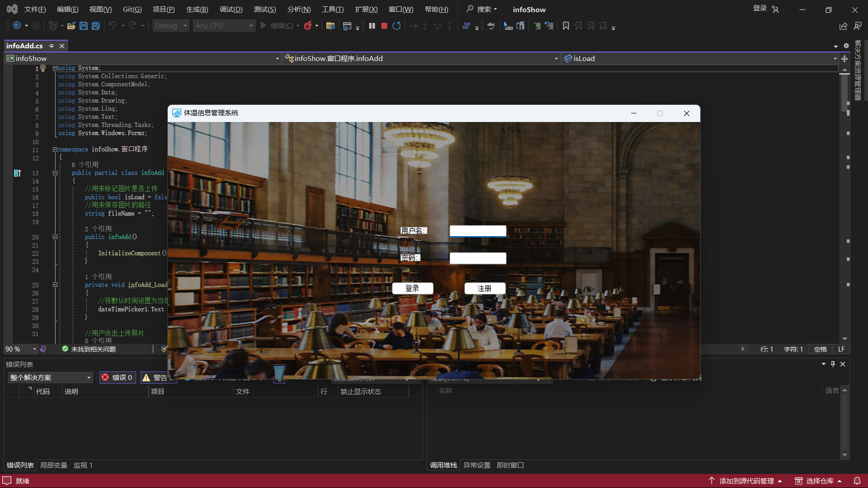
Task: Expand the Any CPU platform dropdown
Action: [x=224, y=26]
